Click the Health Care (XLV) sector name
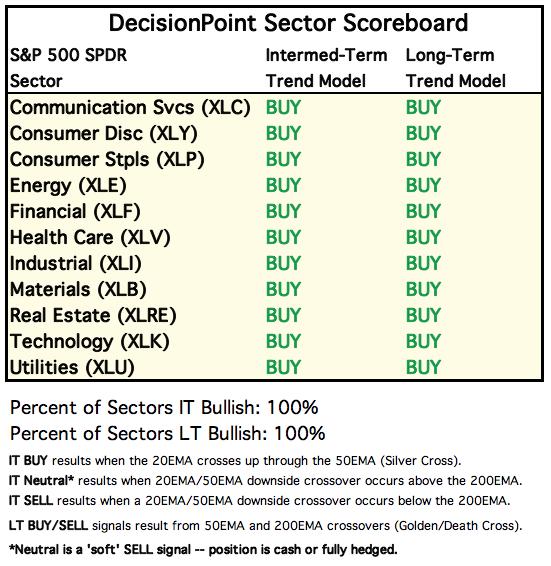The image size is (551, 566). point(90,238)
